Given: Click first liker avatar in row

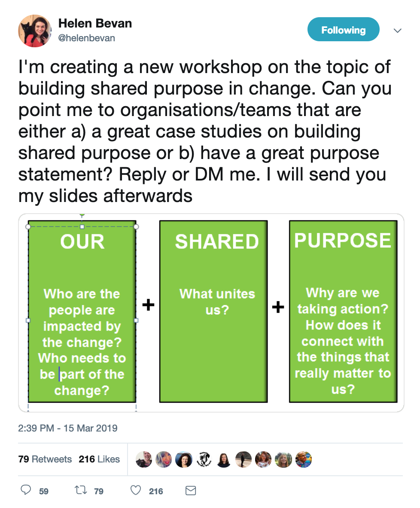Looking at the screenshot, I should pyautogui.click(x=144, y=459).
